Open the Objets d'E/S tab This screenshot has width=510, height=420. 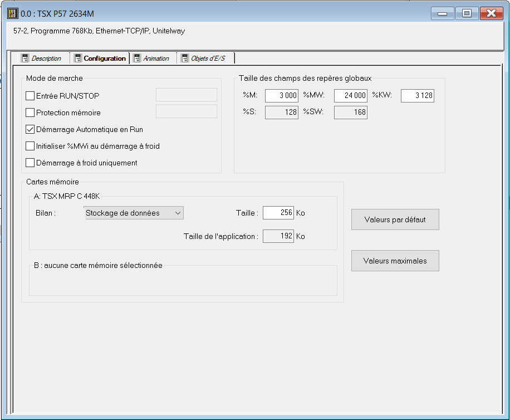pos(208,58)
